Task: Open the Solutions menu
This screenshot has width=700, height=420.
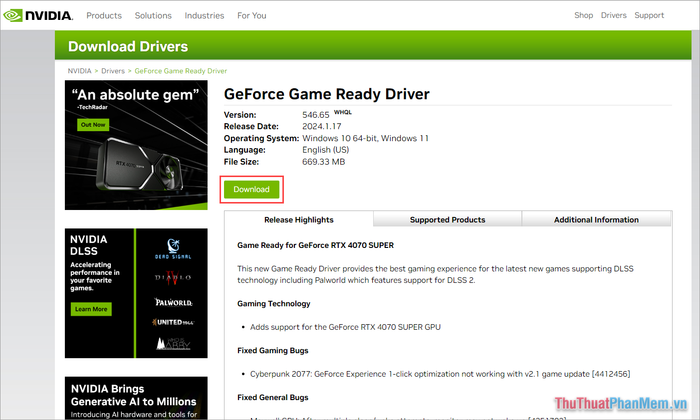Action: pos(153,15)
